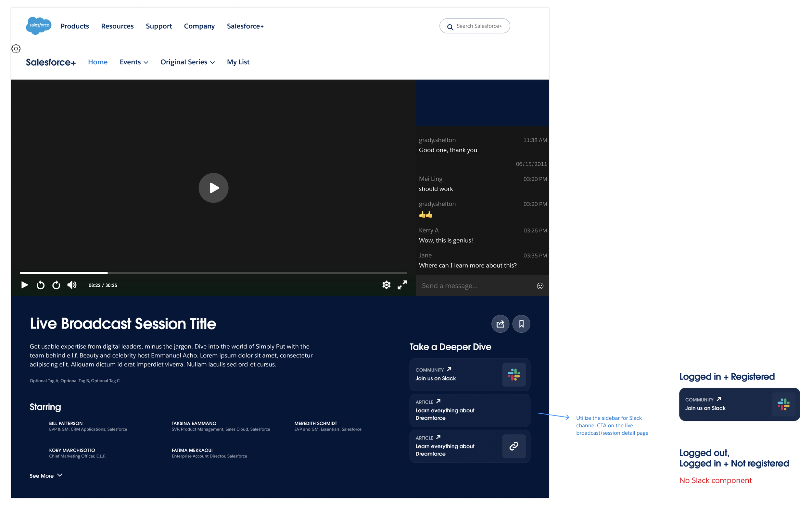Click the large center play button
This screenshot has width=812, height=512.
pyautogui.click(x=213, y=188)
